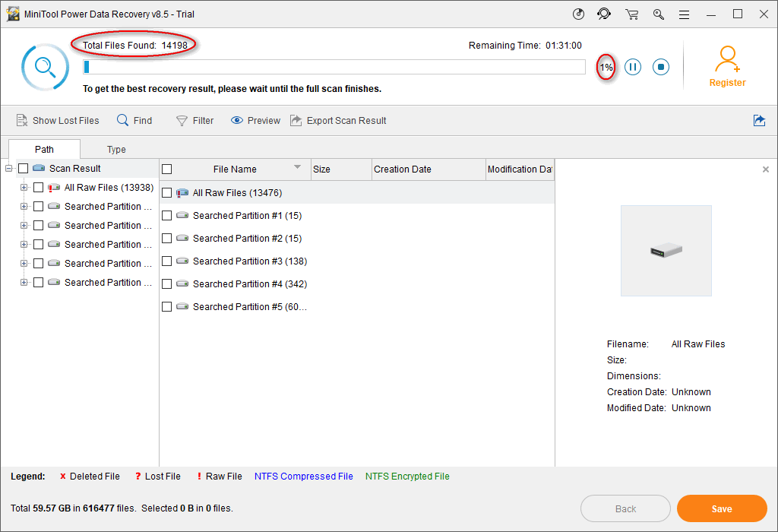Click the Searched Partition #1 drive icon
This screenshot has width=778, height=532.
point(182,215)
